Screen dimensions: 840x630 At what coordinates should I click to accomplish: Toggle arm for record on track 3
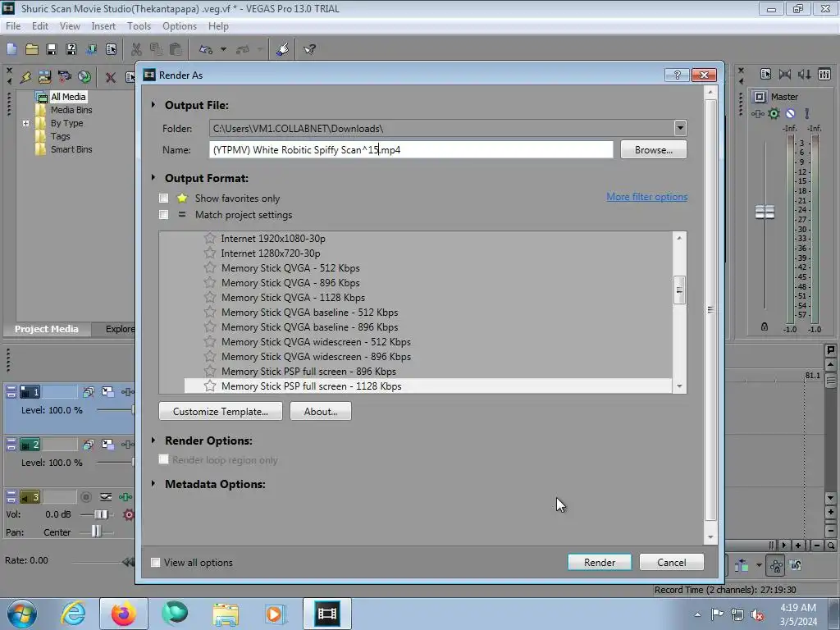coord(85,496)
